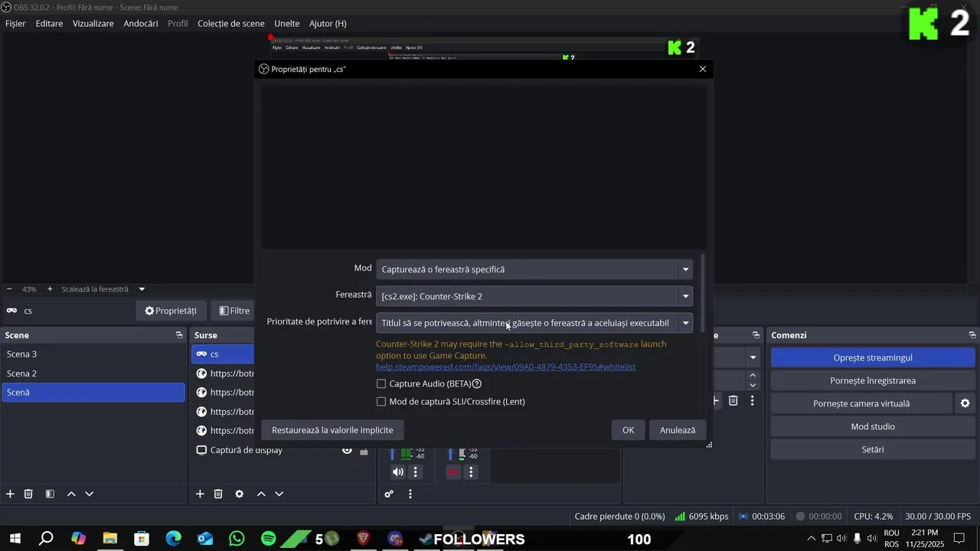
Task: Open three-dot menu next to the red muted speaker
Action: pos(472,472)
